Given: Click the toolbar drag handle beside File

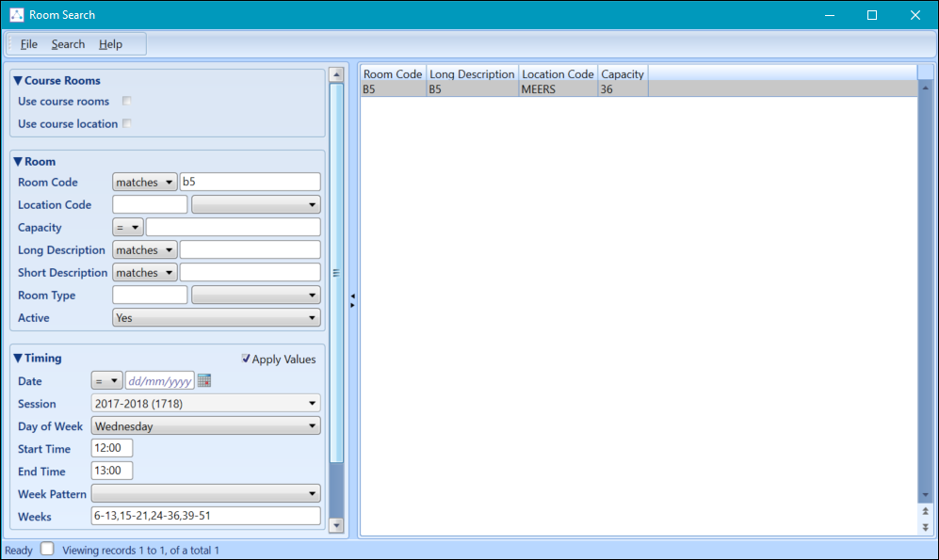Looking at the screenshot, I should click(x=11, y=44).
